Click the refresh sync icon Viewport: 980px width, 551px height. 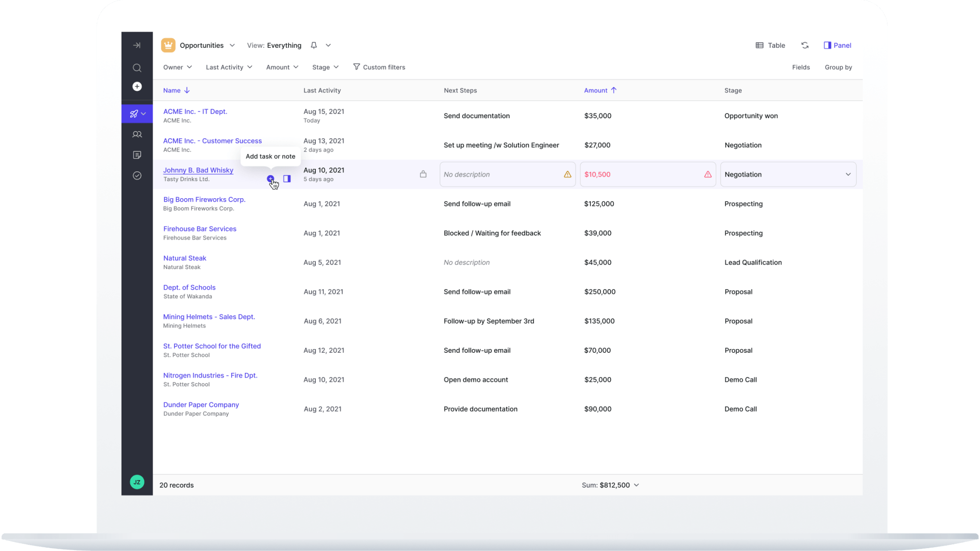point(804,45)
